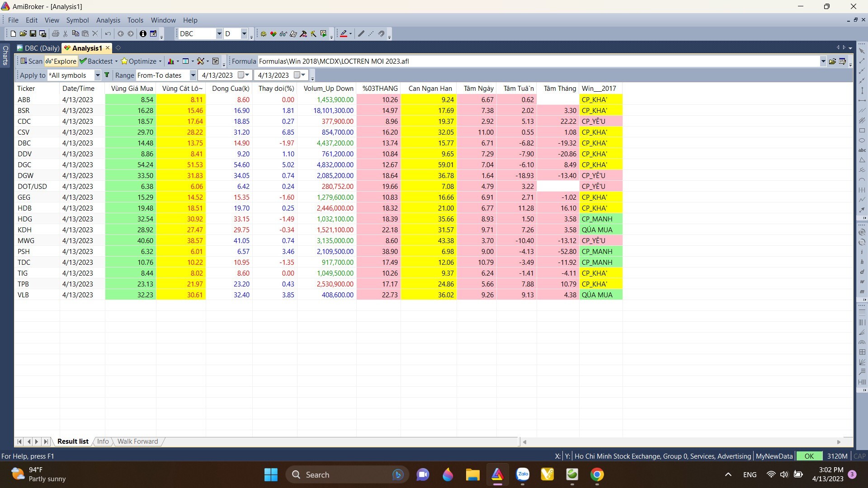Go back with the Back arrow icon

point(120,34)
